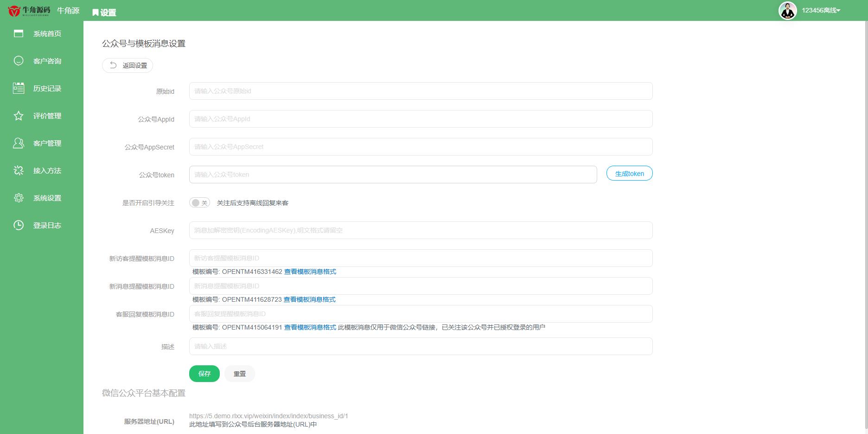
Task: Click the 关注后支持离线回复来客 text
Action: [x=253, y=203]
